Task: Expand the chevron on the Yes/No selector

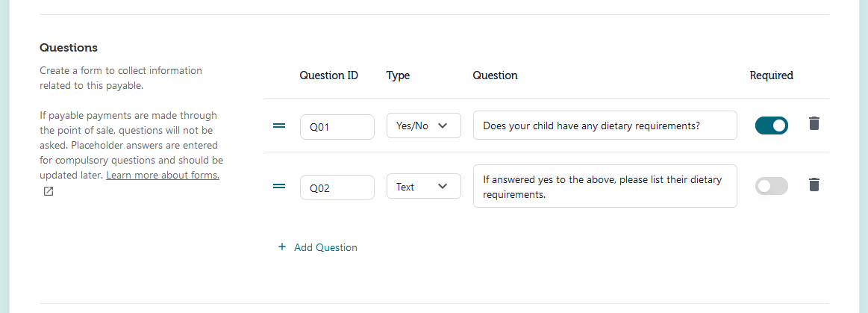Action: pyautogui.click(x=443, y=125)
